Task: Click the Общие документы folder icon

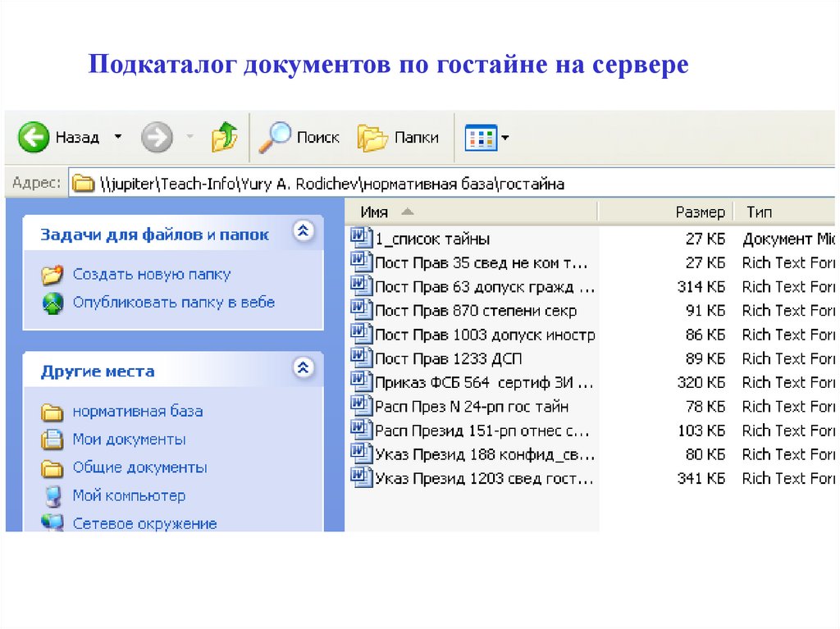Action: (52, 468)
